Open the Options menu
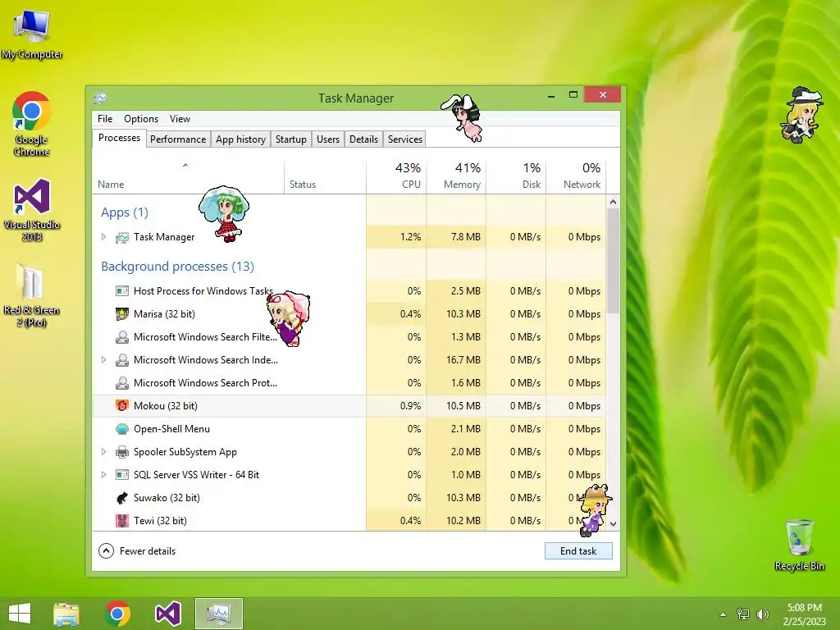The image size is (840, 630). pos(141,119)
